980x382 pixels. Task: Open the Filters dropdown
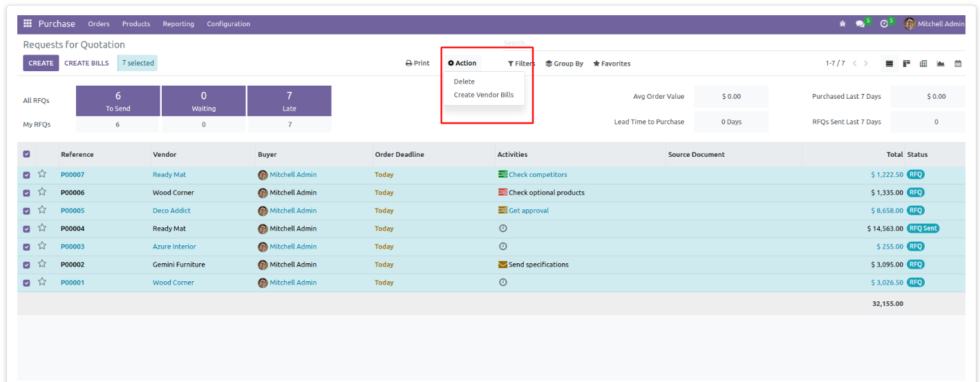point(521,64)
